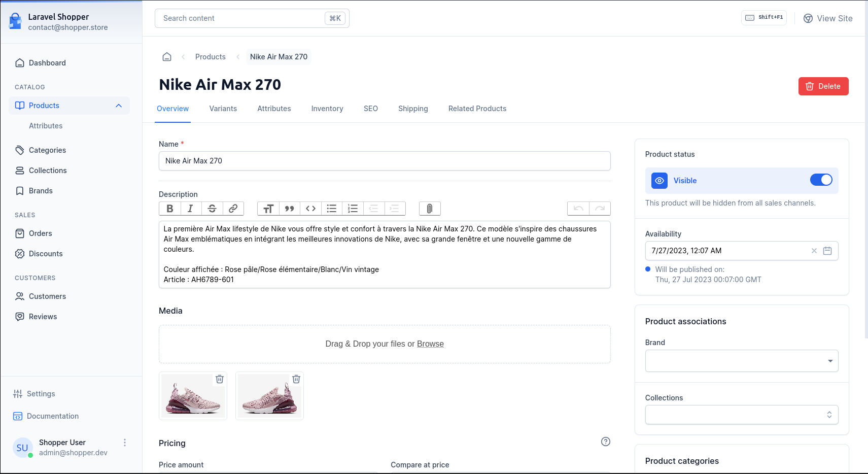Open the pricing help question icon

click(605, 442)
